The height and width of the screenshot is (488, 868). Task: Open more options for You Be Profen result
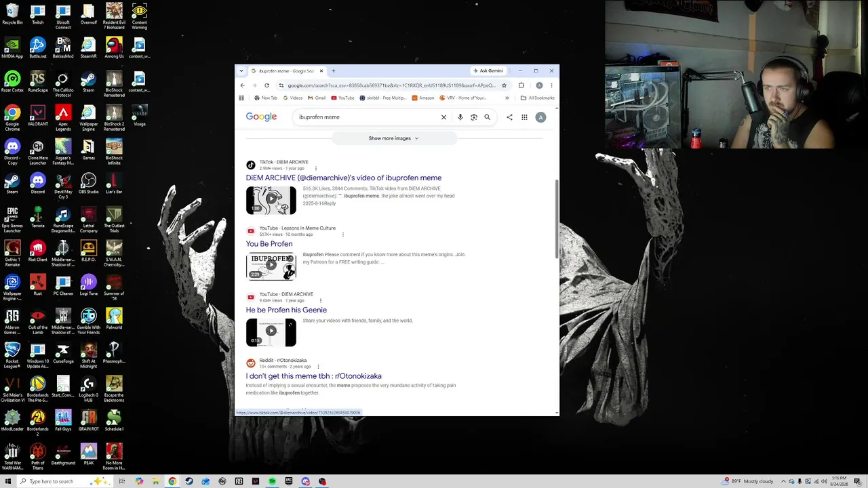coord(342,235)
